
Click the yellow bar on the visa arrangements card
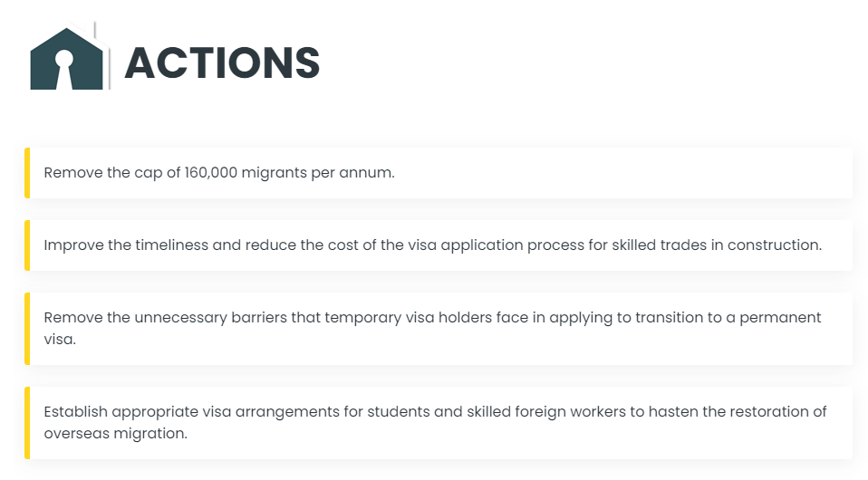point(27,422)
